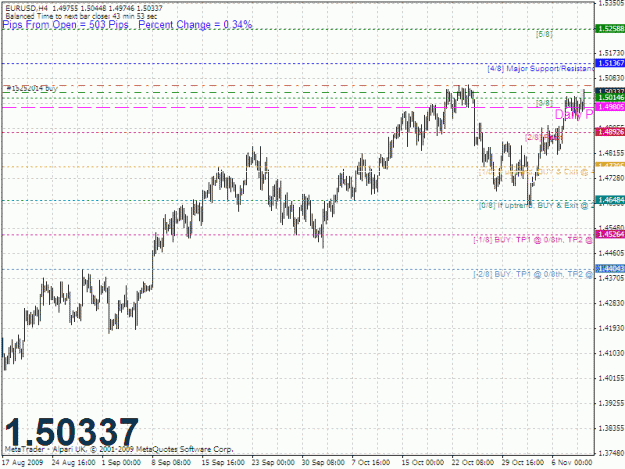Viewport: 625px width, 469px height.
Task: Select '[0/8] If uptrend, BUY & Exit' label
Action: point(536,206)
